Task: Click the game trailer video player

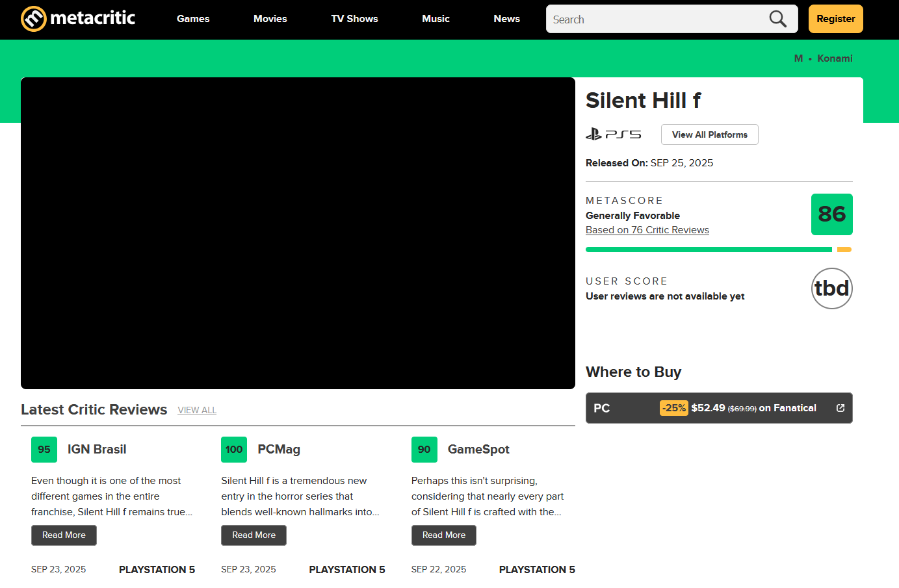Action: click(x=298, y=233)
